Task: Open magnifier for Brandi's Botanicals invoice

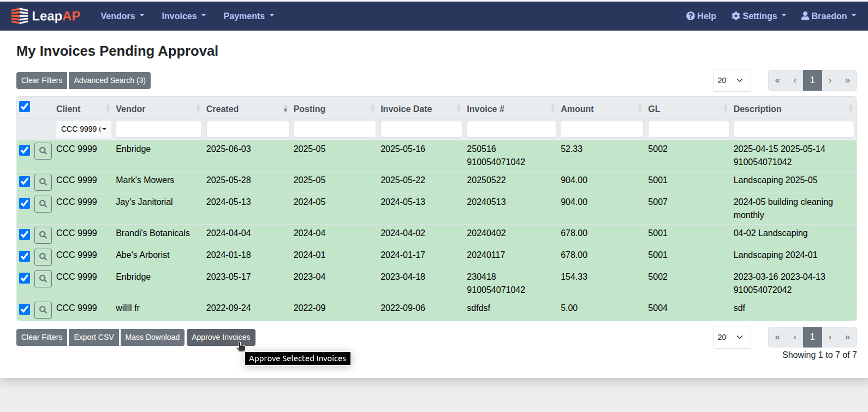Action: tap(43, 235)
